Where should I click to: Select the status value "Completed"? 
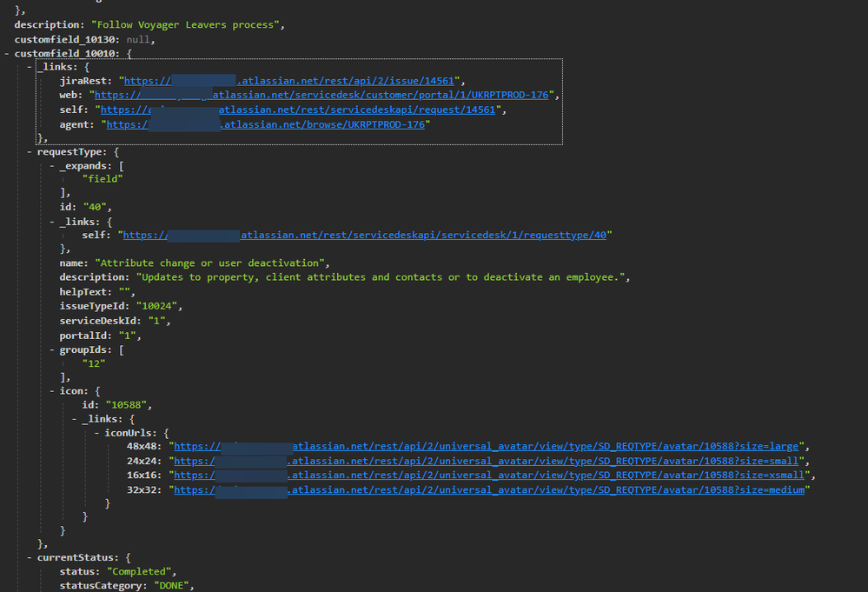coord(139,571)
